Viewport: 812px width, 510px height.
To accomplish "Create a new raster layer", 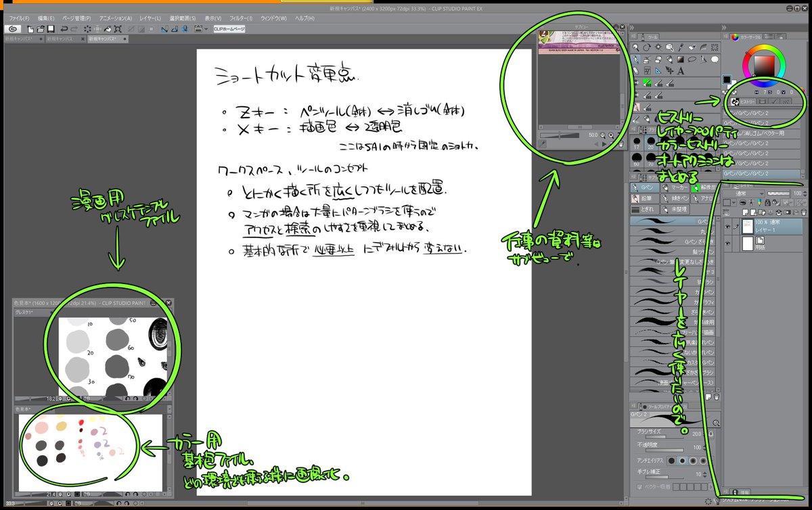I will pos(745,212).
